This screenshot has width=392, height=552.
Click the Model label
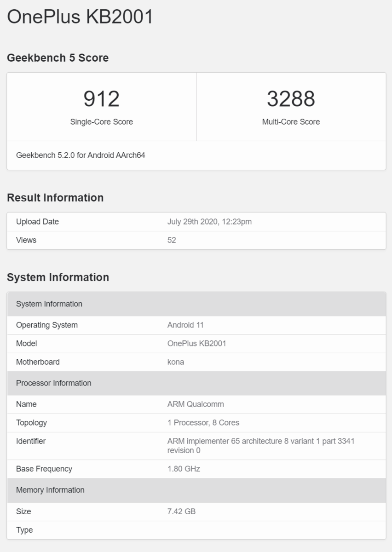[x=26, y=344]
